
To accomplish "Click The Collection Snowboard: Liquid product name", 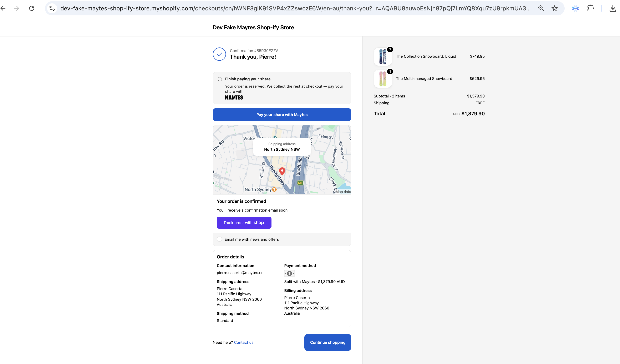I will point(426,56).
